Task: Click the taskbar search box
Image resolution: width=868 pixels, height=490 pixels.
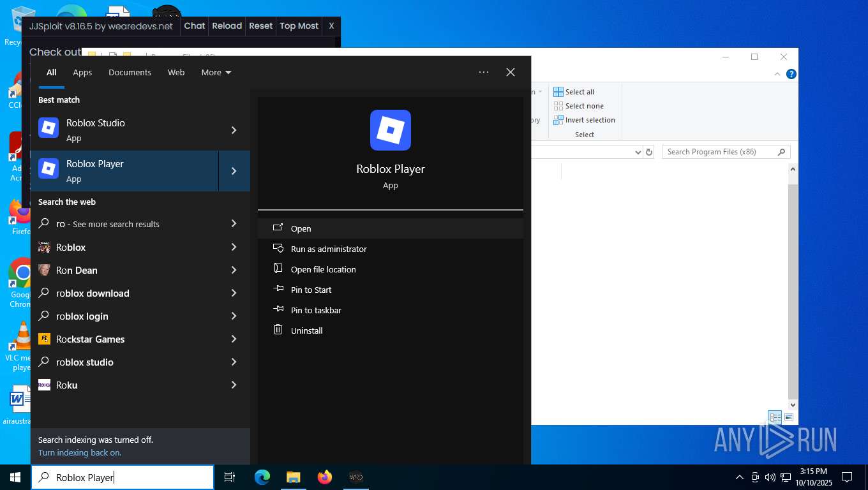Action: coord(123,477)
